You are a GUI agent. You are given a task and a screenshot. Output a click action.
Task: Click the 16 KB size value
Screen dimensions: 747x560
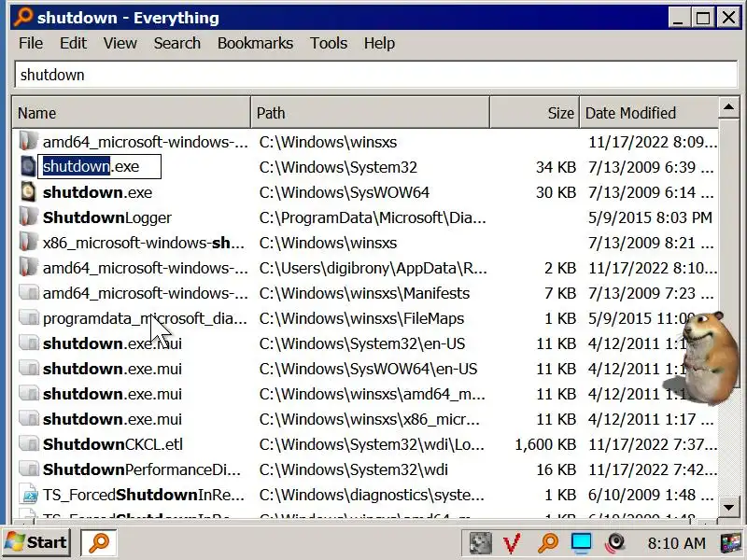point(556,469)
